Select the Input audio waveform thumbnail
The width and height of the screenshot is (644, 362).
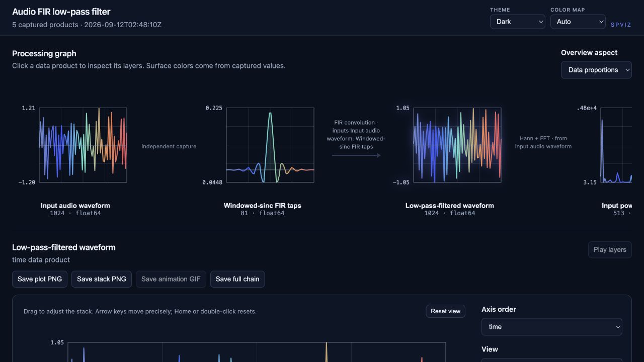(x=83, y=145)
